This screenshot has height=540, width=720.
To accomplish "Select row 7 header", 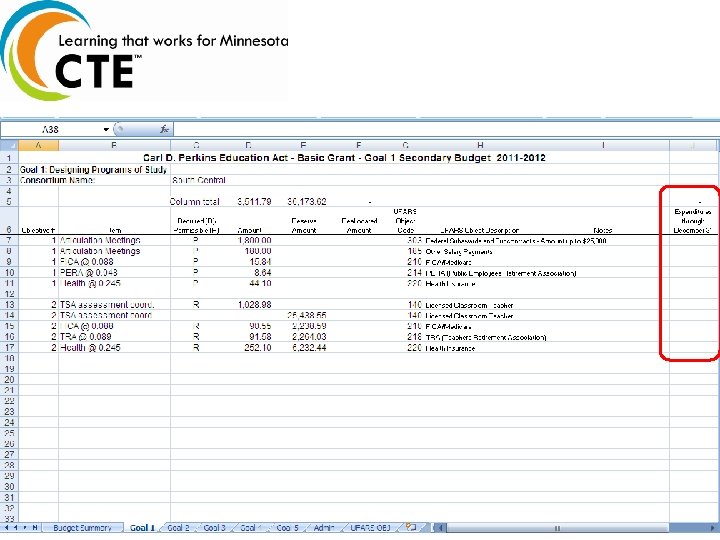I will [9, 241].
